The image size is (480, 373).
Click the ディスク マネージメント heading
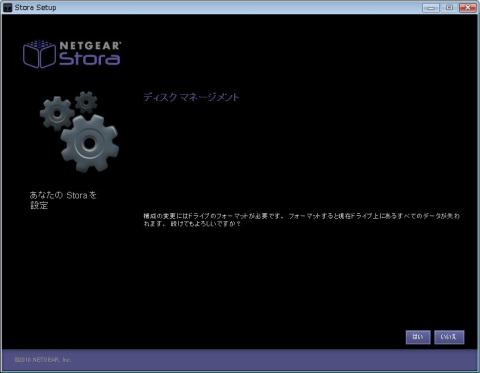click(x=191, y=97)
